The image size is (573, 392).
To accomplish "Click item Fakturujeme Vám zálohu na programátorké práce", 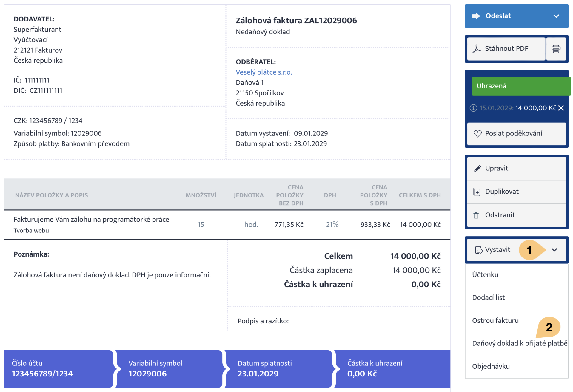I will click(x=91, y=220).
